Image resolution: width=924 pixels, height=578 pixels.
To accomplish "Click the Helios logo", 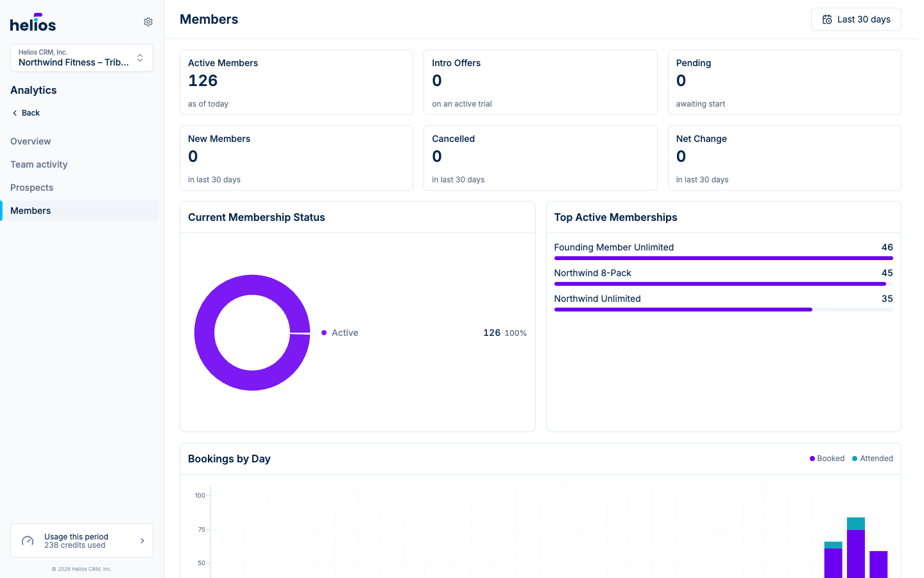I will [x=33, y=22].
